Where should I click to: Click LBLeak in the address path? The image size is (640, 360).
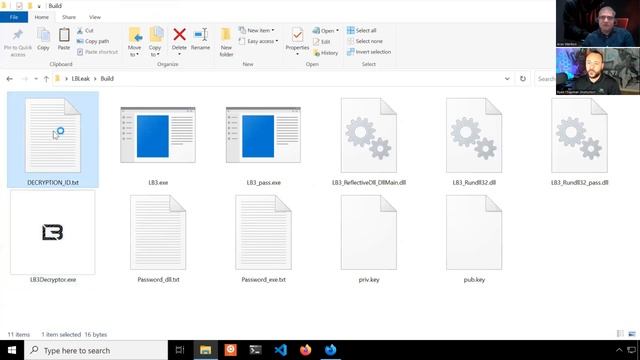(80, 79)
